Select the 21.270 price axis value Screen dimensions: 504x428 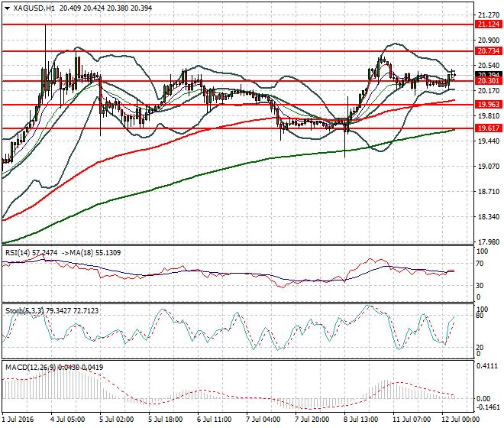pos(489,15)
